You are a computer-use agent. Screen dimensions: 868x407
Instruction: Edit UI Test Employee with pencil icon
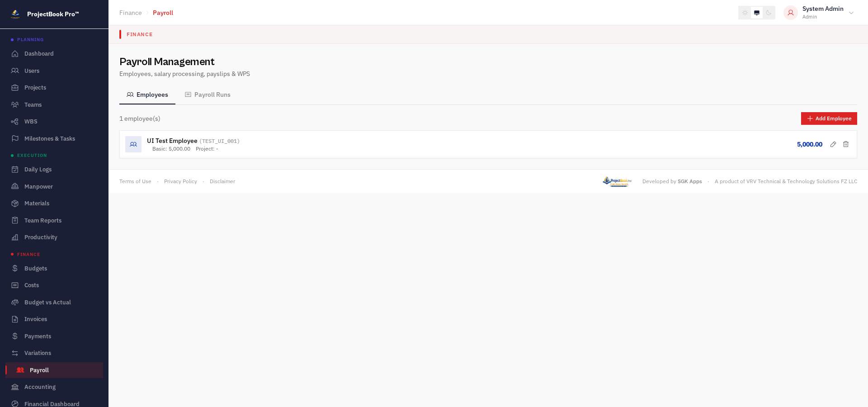pyautogui.click(x=833, y=144)
